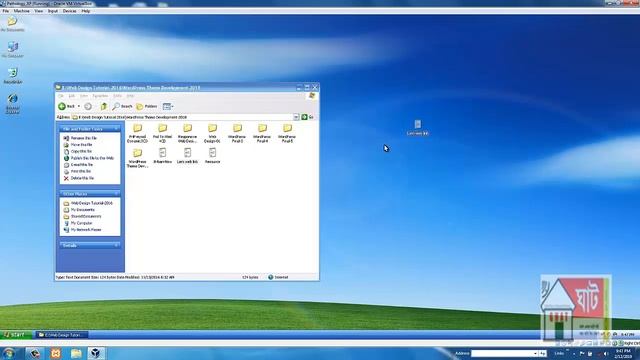The height and width of the screenshot is (360, 640).
Task: Open the File menu in Explorer
Action: pos(60,96)
